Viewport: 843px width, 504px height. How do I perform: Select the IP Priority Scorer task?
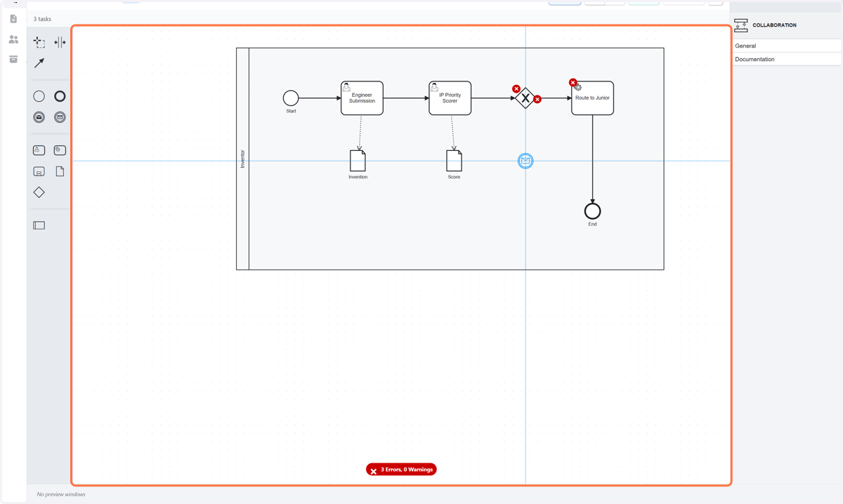pos(450,98)
